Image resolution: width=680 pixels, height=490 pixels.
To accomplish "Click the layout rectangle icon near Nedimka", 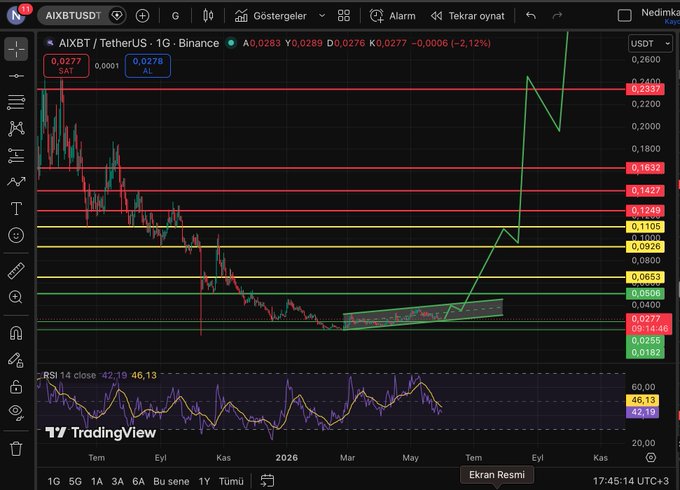I will (624, 16).
